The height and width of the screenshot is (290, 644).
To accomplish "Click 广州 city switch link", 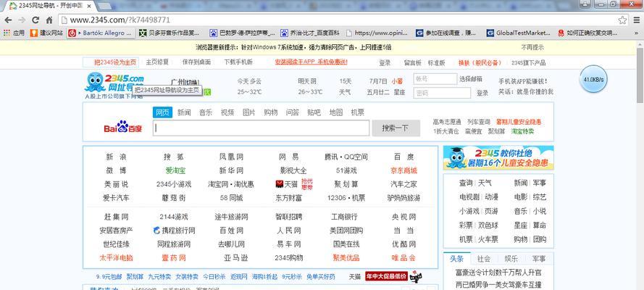I will coord(185,82).
